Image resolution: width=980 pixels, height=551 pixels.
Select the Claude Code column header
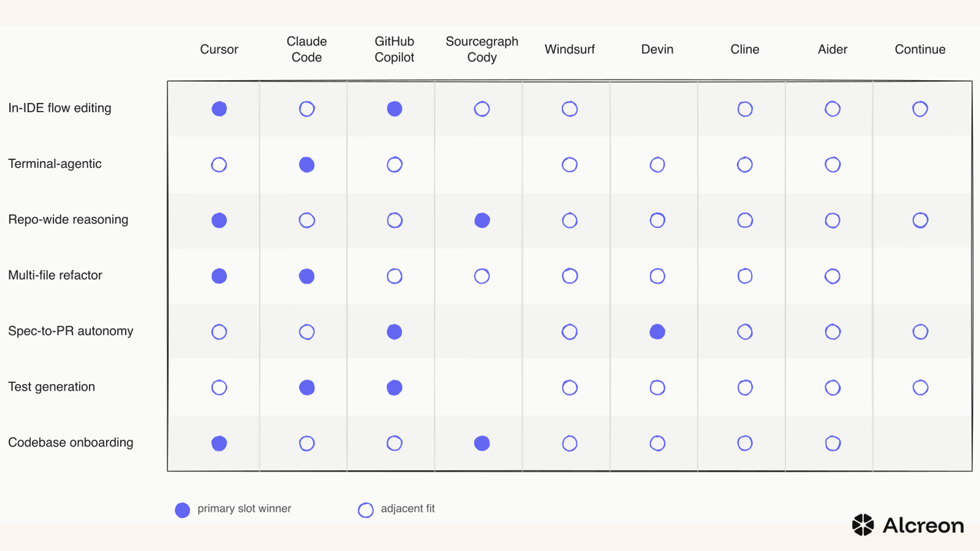tap(307, 49)
